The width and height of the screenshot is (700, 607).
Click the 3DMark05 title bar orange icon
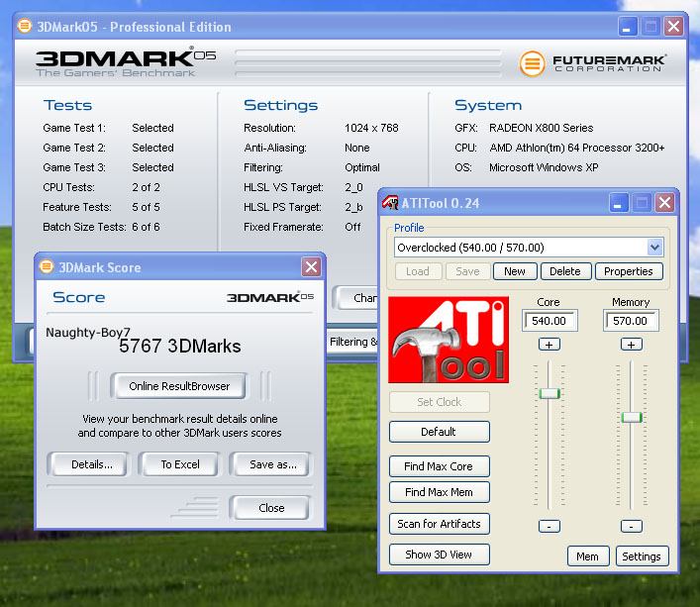click(25, 26)
